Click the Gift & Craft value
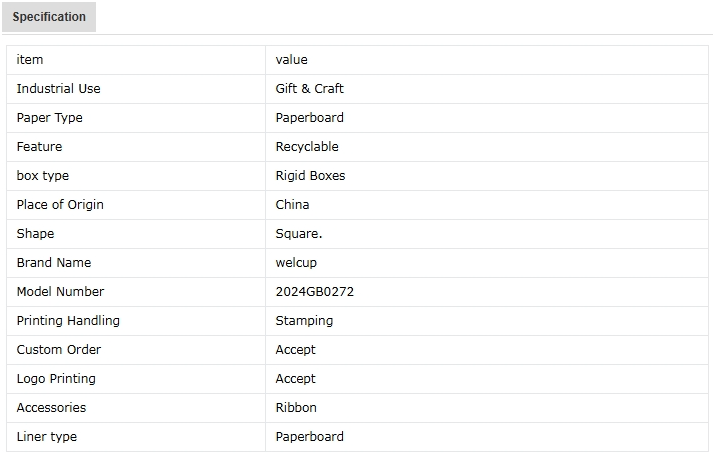 310,89
